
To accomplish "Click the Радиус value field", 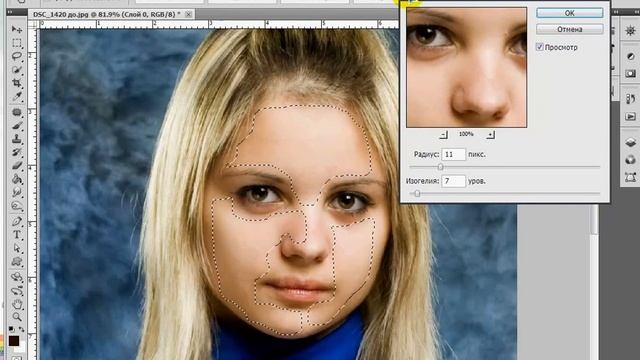I will (x=453, y=154).
